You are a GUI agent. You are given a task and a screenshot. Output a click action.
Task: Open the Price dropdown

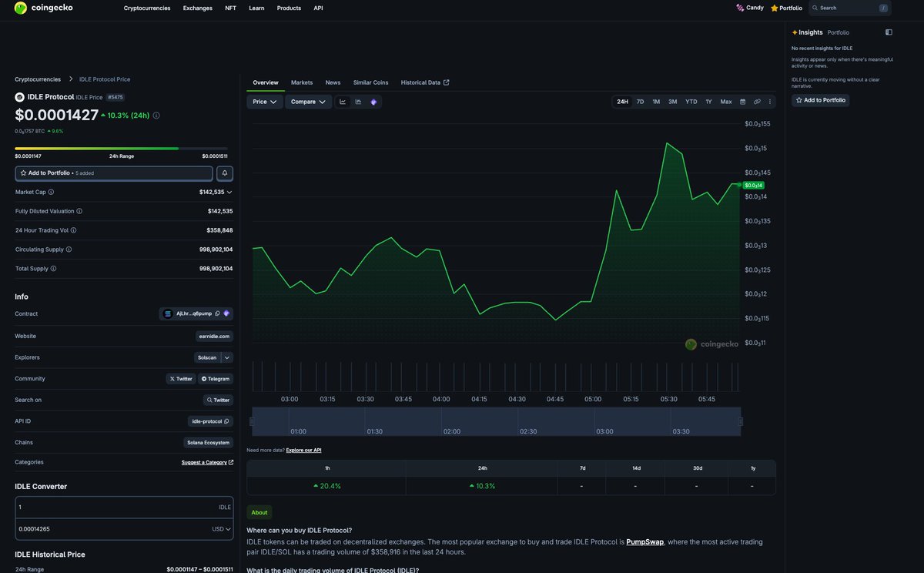[265, 102]
